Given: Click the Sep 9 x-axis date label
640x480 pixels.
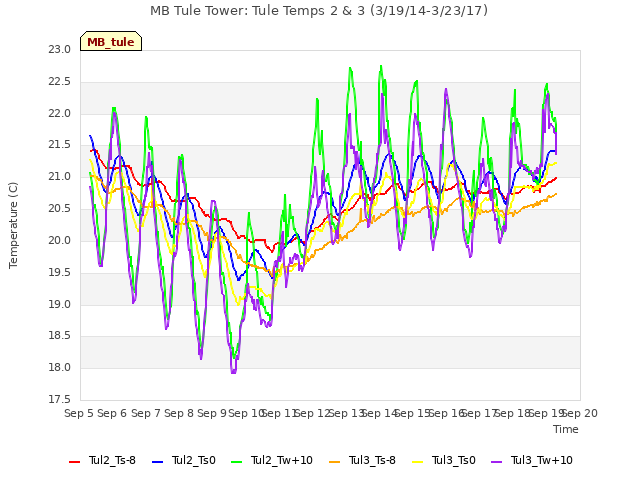Looking at the screenshot, I should click(212, 413).
